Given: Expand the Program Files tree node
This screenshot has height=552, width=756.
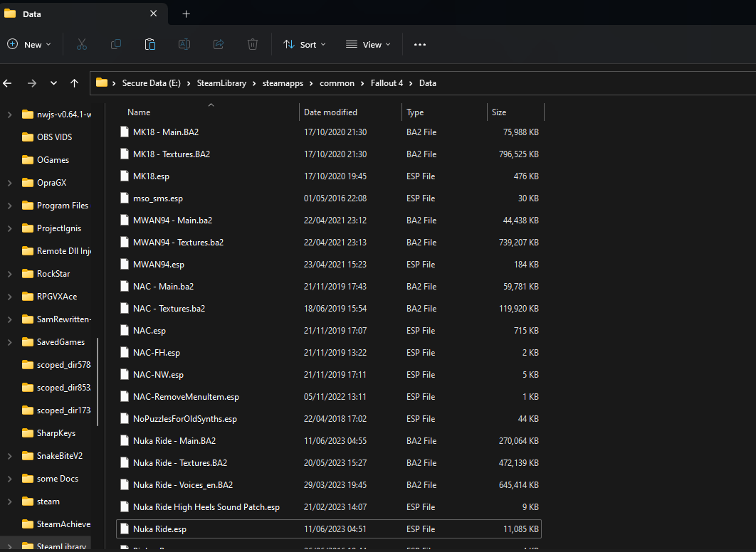Looking at the screenshot, I should (10, 206).
